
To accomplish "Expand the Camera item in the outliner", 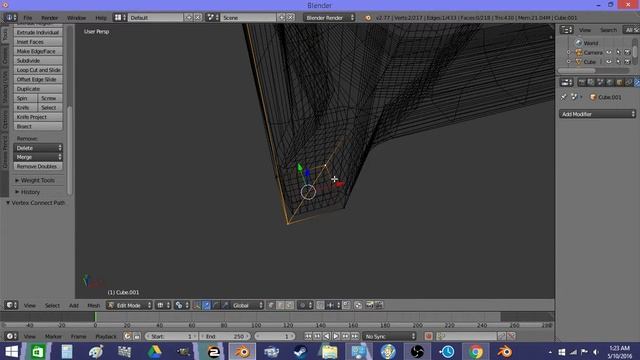I will pyautogui.click(x=569, y=52).
